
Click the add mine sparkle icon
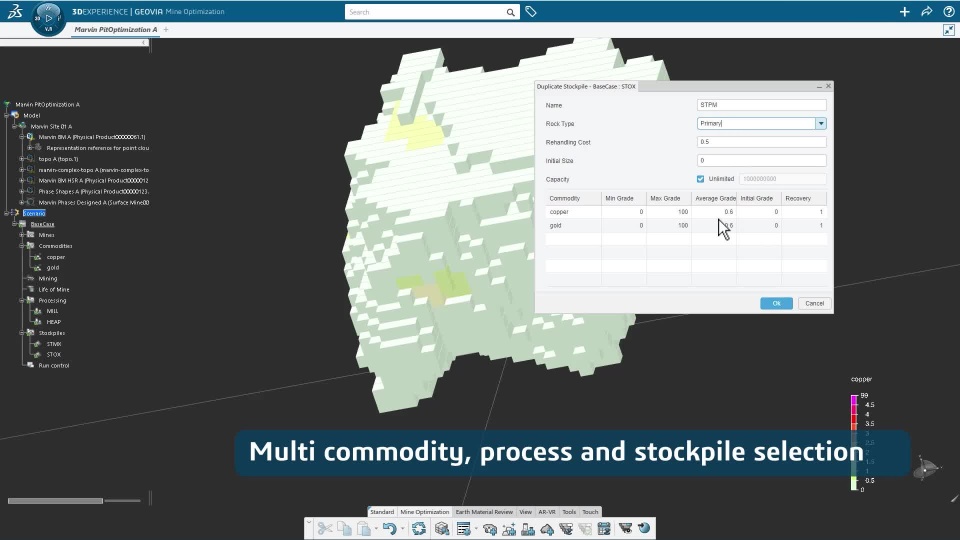pos(509,528)
